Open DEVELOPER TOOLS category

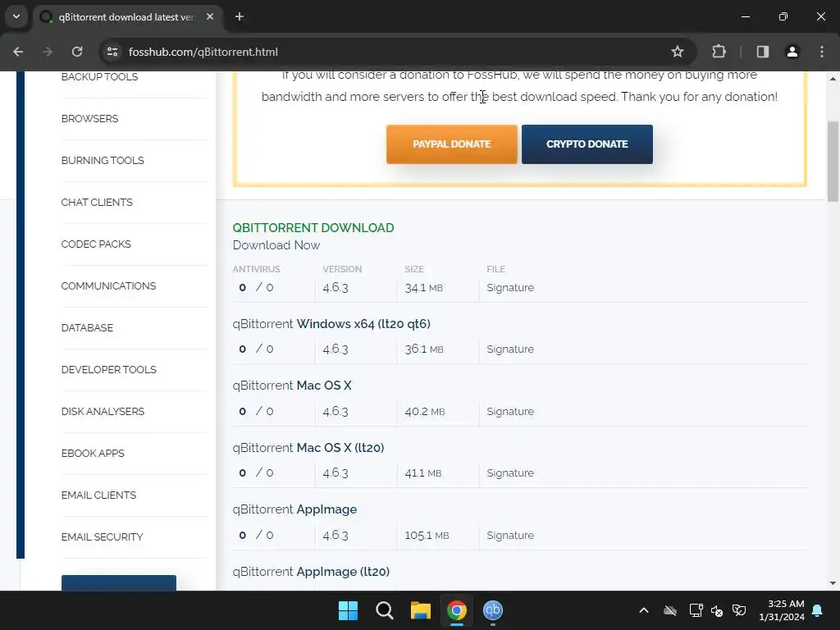click(x=109, y=369)
